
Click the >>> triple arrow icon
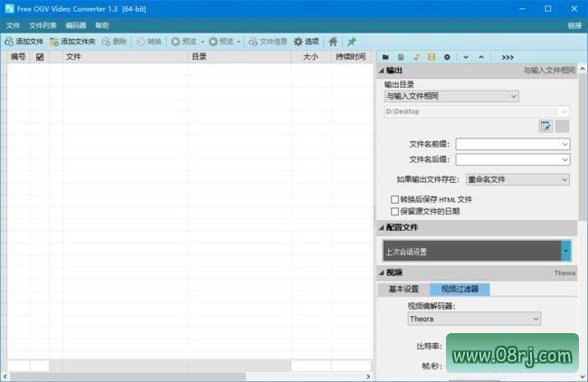tap(507, 57)
